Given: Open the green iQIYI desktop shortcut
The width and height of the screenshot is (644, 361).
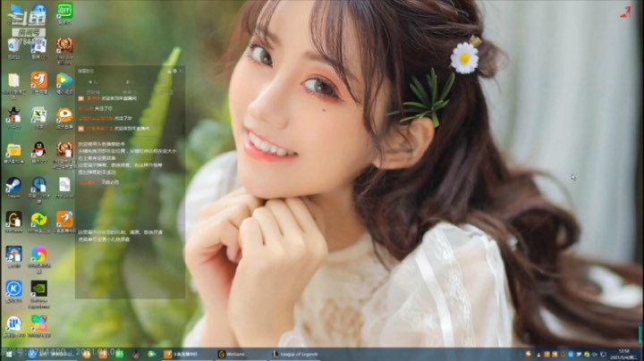Looking at the screenshot, I should point(64,13).
